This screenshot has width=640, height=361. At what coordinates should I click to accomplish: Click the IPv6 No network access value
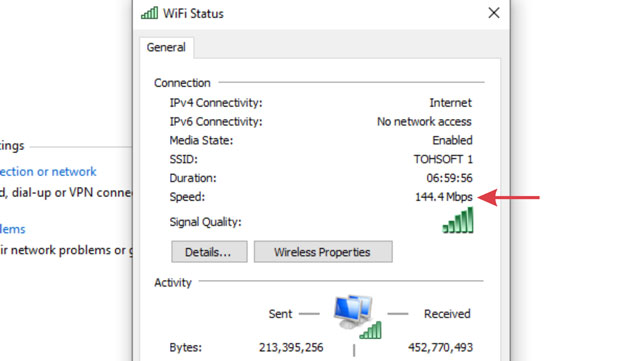[424, 122]
